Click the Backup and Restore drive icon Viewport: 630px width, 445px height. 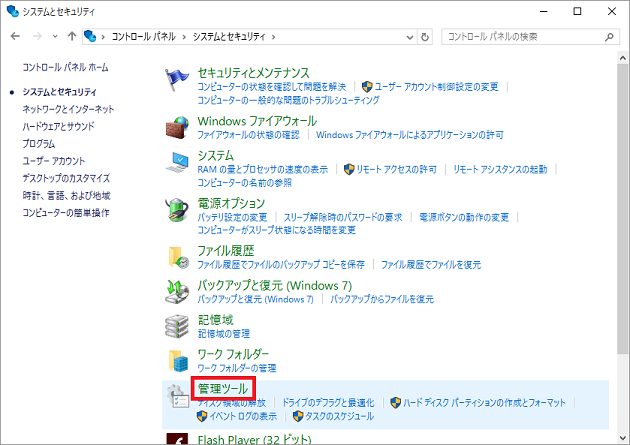point(177,292)
